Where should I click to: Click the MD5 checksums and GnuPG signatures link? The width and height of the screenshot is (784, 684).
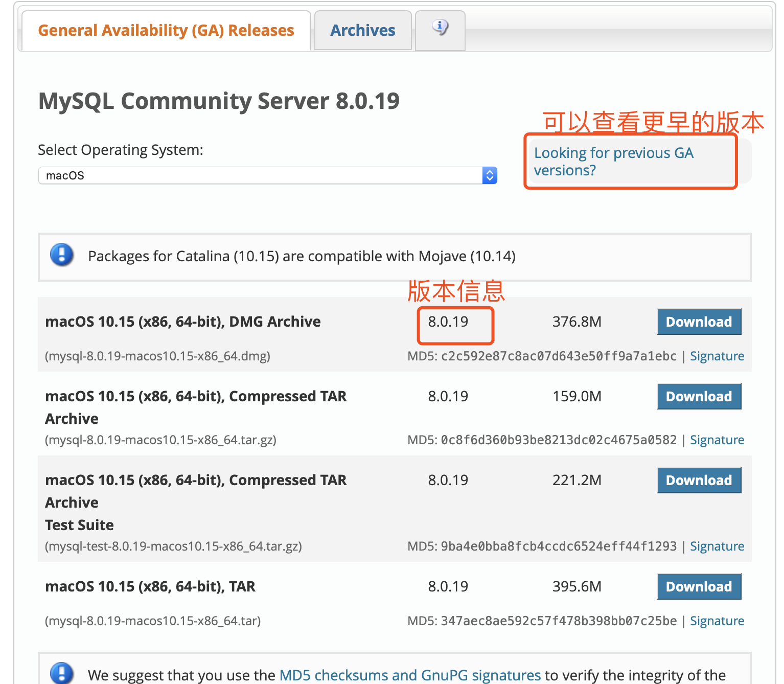click(x=409, y=675)
